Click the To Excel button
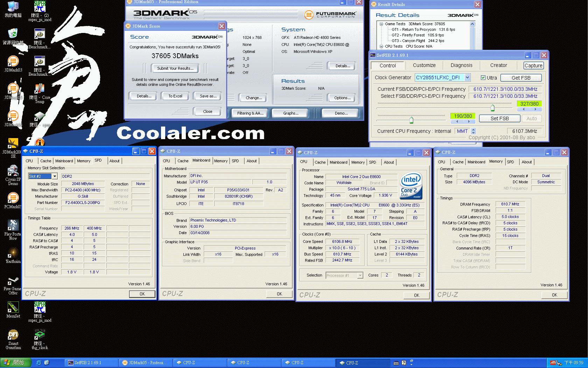The height and width of the screenshot is (368, 588). coord(175,96)
